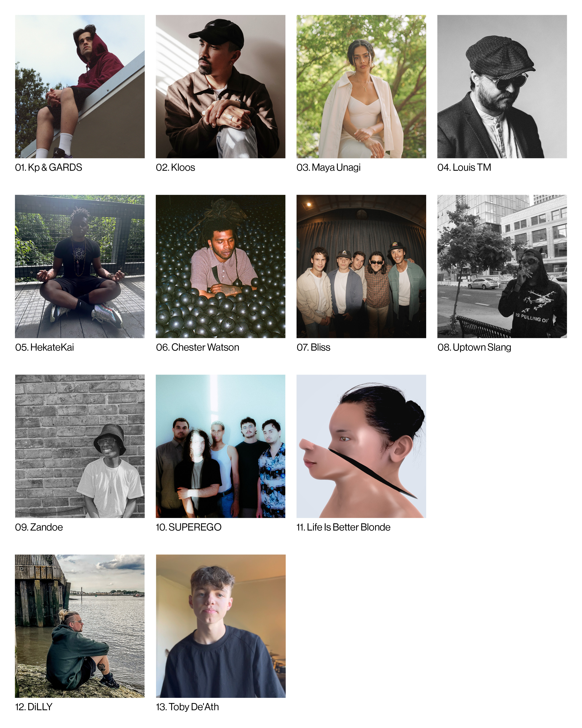Viewport: 582px width, 728px height.
Task: Open the '10. SUPEREGO' caption link
Action: click(x=189, y=527)
